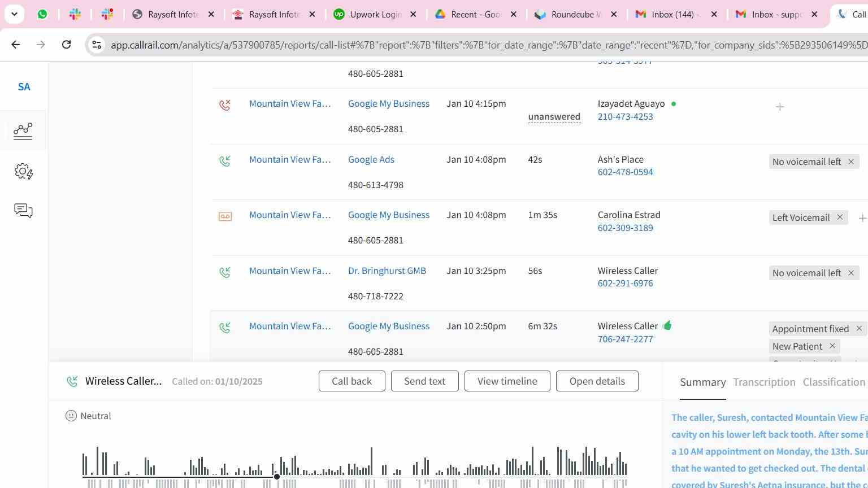
Task: Click voicemail icon for Carolina Estrad
Action: 225,216
